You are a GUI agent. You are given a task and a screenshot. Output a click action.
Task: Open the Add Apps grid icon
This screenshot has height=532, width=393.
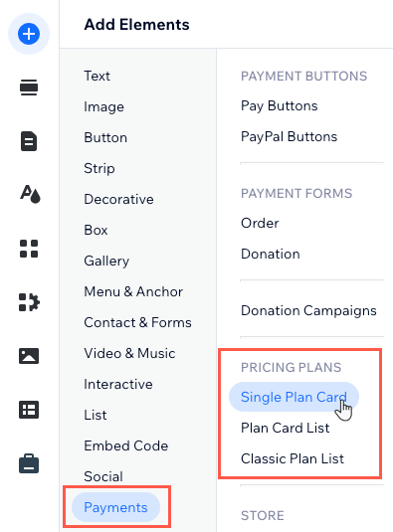[29, 249]
